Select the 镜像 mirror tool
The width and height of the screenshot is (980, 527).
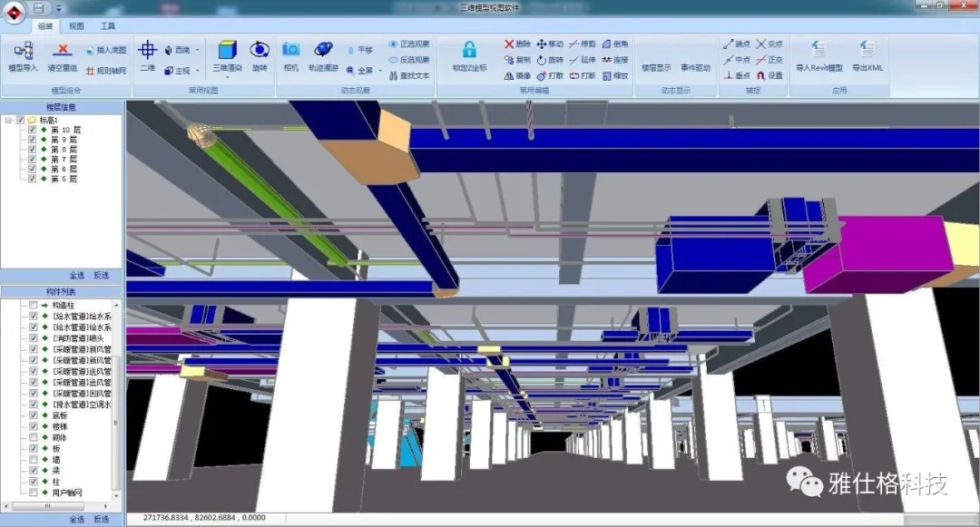point(517,75)
